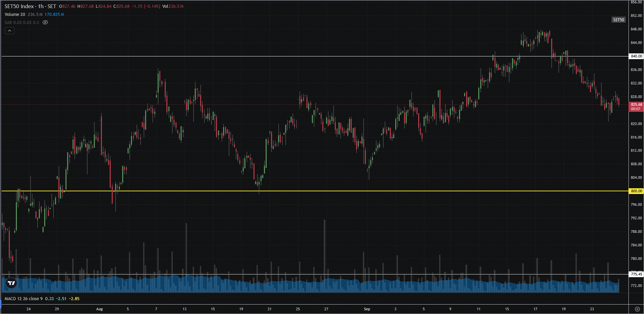
Task: Select the MACD 12 26 indicator legend
Action: 24,299
